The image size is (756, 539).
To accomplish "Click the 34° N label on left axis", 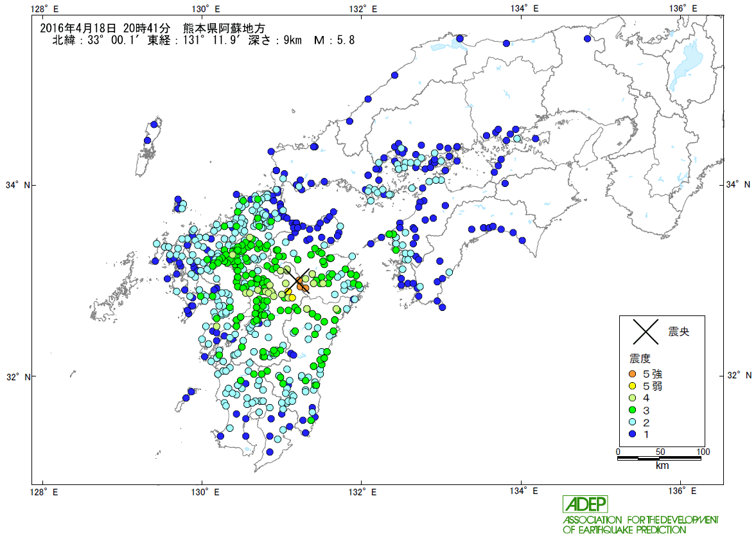I will pos(17,184).
